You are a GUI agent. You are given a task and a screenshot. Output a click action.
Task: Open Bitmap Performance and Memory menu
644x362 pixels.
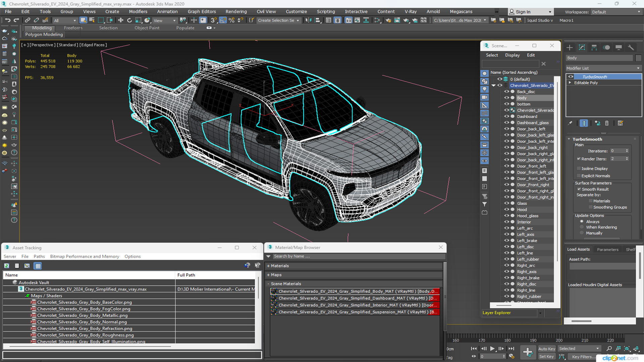[85, 256]
